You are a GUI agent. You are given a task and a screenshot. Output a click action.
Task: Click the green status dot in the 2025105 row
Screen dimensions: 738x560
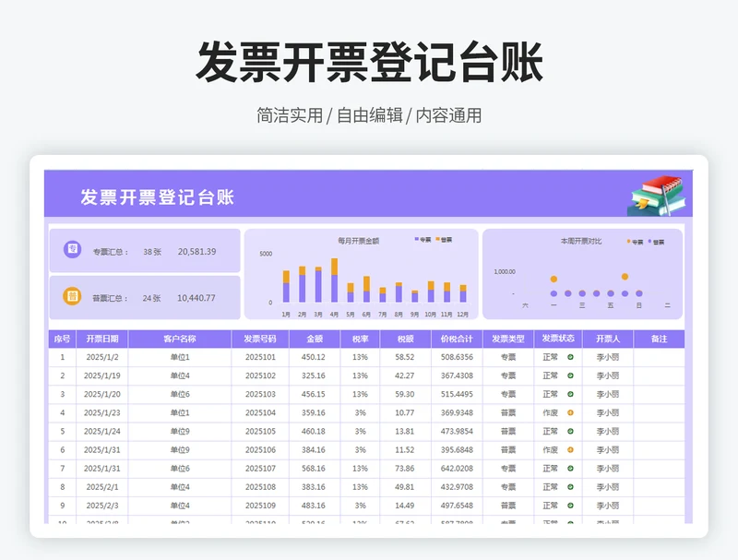570,431
